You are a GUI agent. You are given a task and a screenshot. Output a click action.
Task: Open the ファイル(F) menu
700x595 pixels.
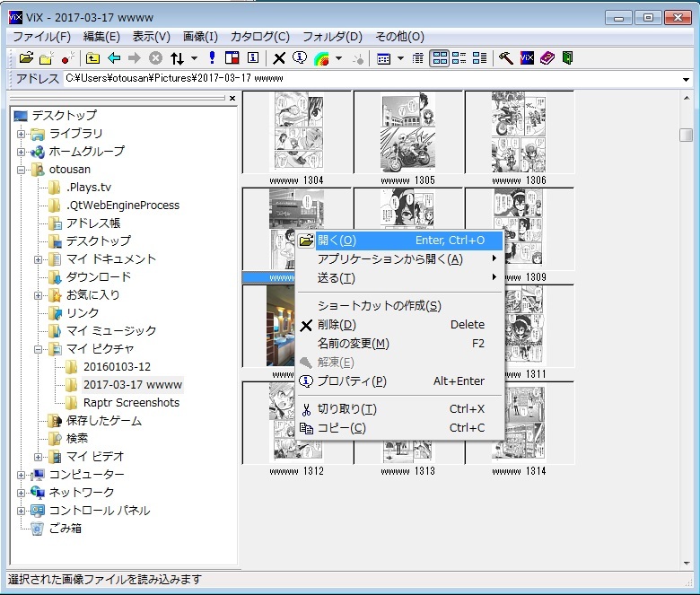[41, 37]
